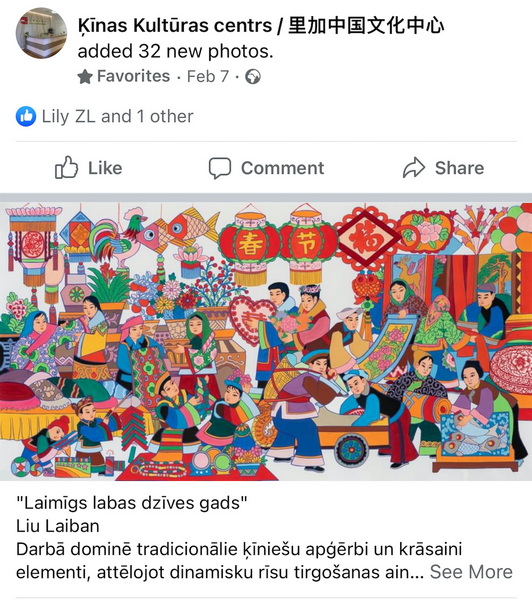532x600 pixels.
Task: Open the Feb 7 post timestamp
Action: (x=208, y=77)
